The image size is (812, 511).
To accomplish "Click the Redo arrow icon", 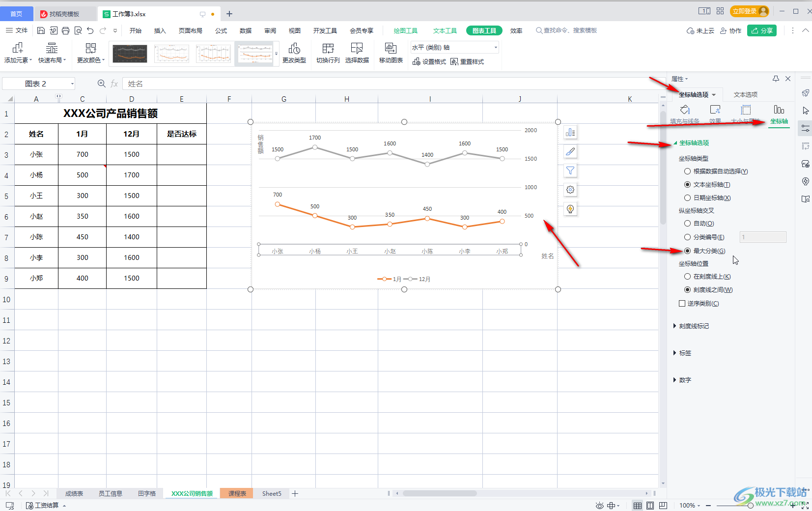I will pos(103,30).
